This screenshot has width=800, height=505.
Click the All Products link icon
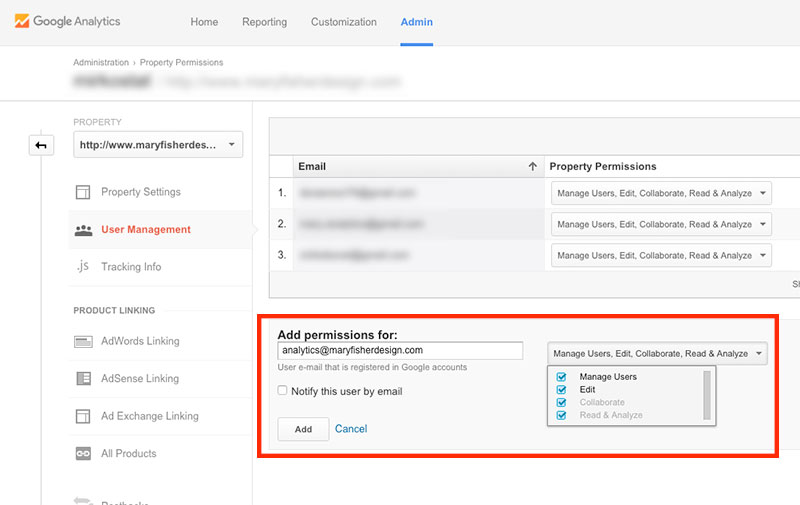click(x=83, y=453)
